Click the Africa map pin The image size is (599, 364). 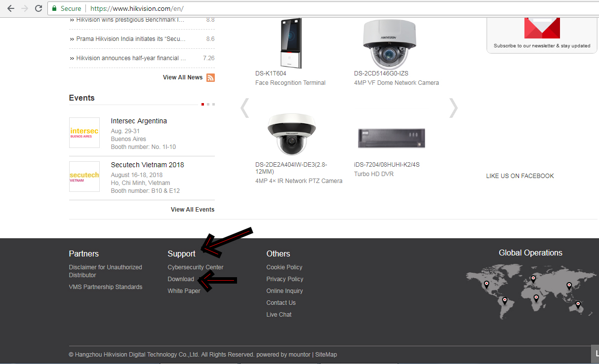tap(536, 298)
